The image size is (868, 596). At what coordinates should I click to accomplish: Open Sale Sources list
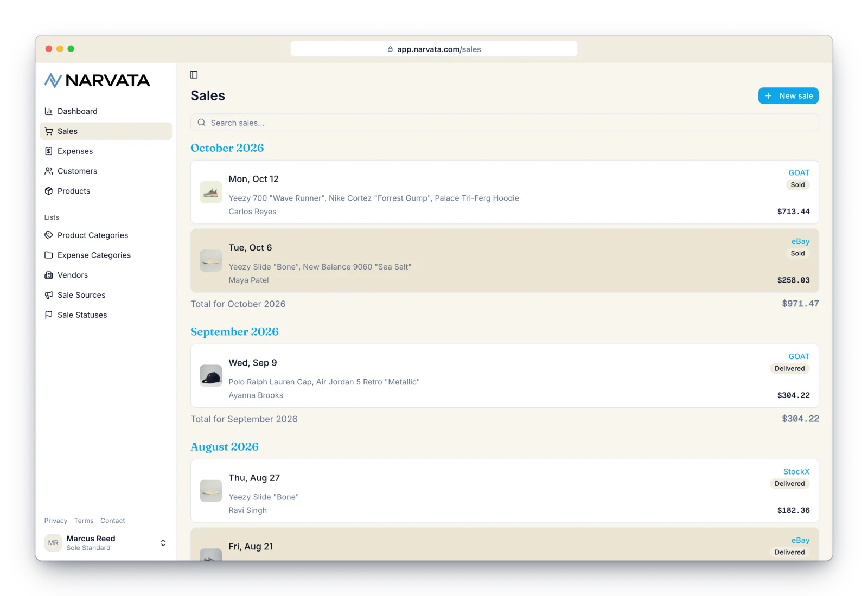(x=106, y=295)
